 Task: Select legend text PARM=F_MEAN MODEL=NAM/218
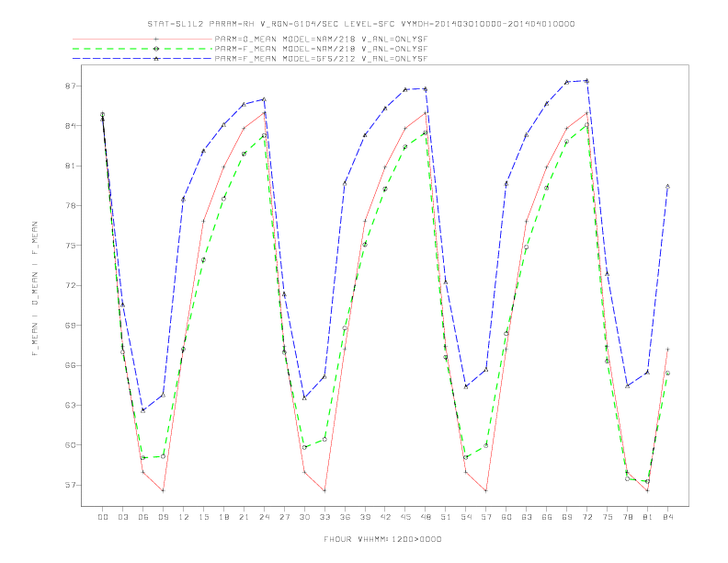point(285,49)
